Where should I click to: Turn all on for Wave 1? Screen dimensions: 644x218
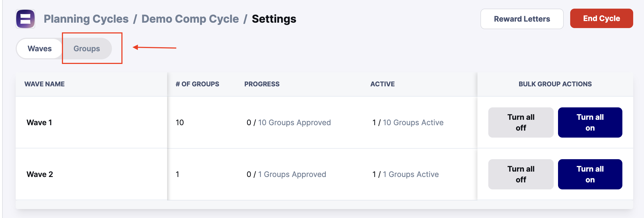click(x=590, y=122)
